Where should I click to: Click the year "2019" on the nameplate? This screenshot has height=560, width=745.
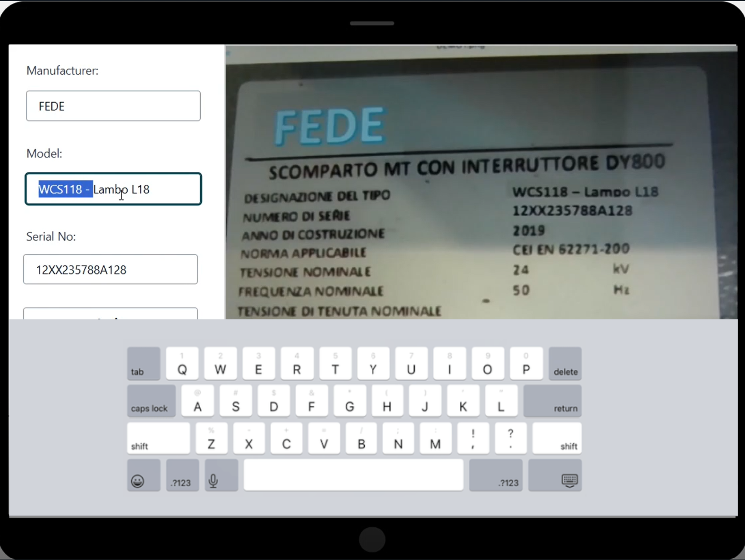coord(529,231)
